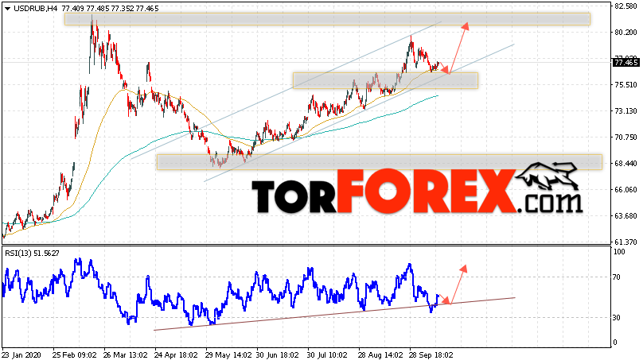Click the 28 Aug 14:02 time label
The image size is (643, 364).
point(380,355)
